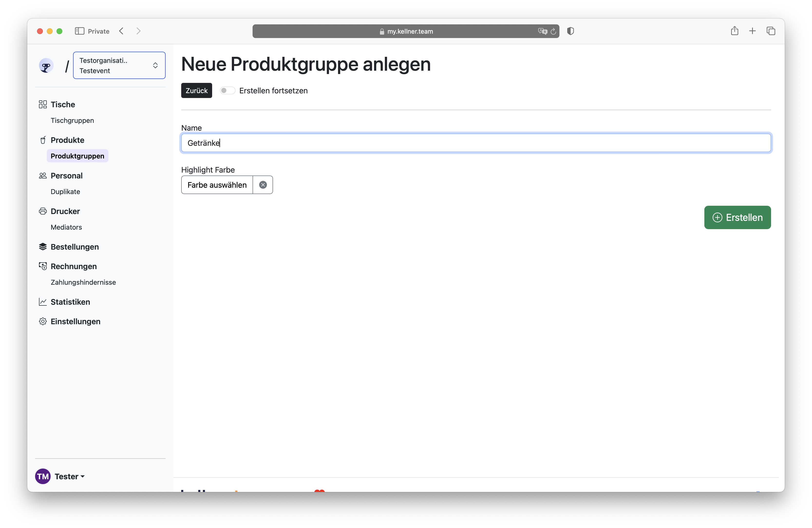Screen dimensions: 812x528
Task: Click the translate page icon
Action: tap(542, 31)
